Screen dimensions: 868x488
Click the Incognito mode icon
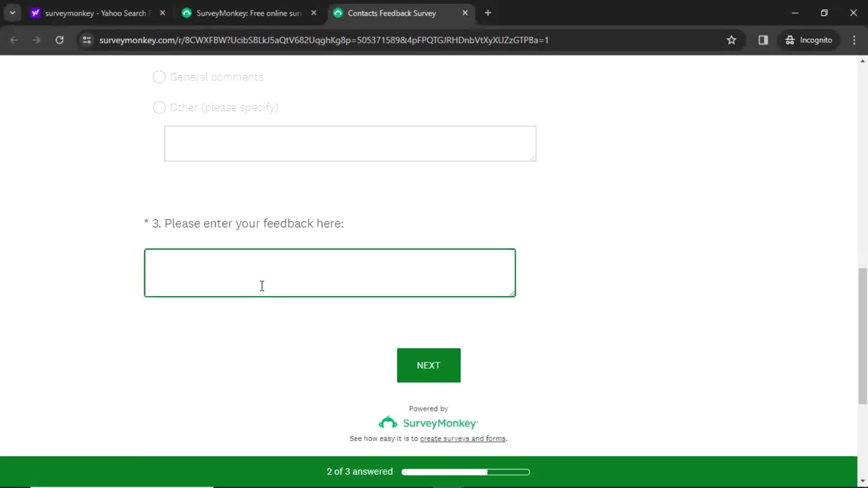[789, 40]
